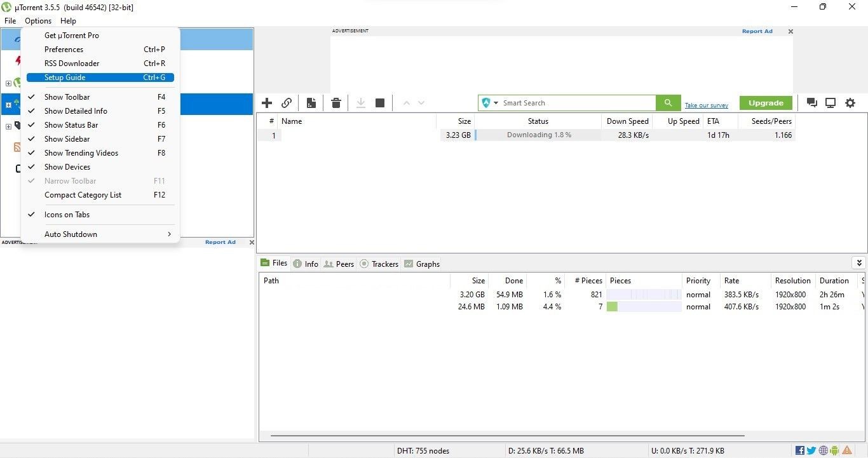
Task: Toggle the Icons on Tabs option
Action: tap(100, 215)
